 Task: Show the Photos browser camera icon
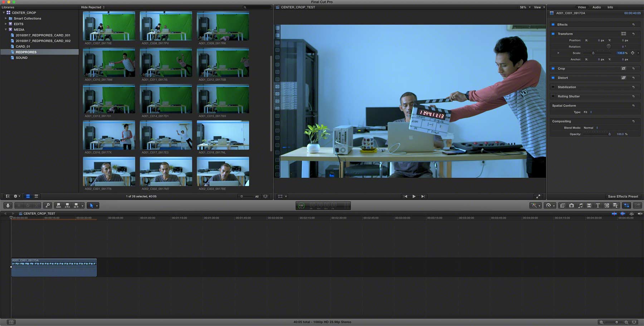click(571, 206)
